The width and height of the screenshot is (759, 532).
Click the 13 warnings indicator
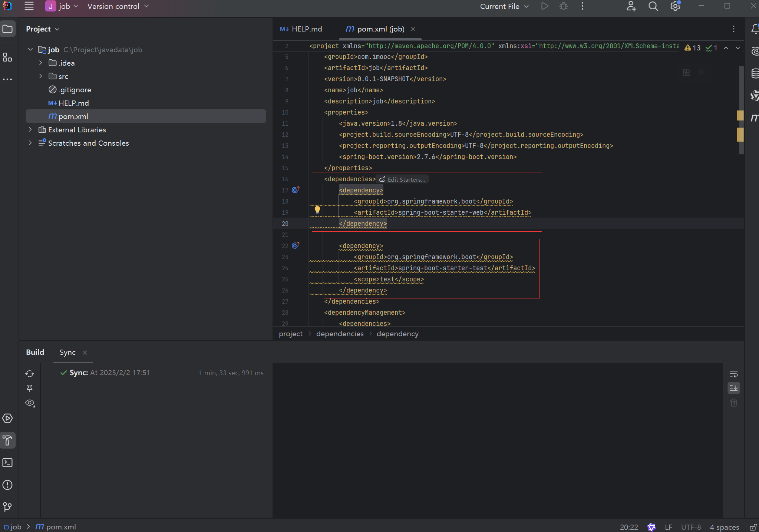click(693, 48)
